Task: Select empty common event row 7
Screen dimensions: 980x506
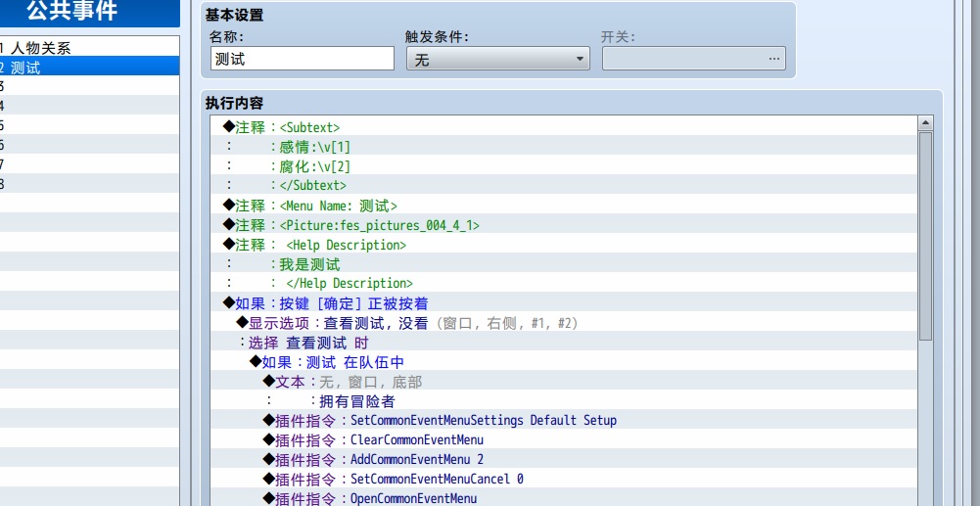Action: [89, 163]
